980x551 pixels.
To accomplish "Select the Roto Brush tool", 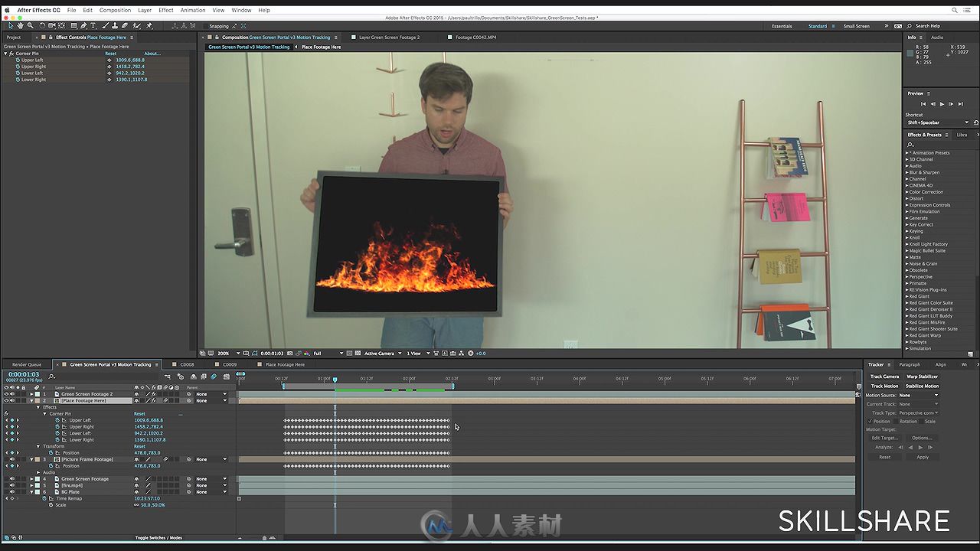I will [x=136, y=26].
